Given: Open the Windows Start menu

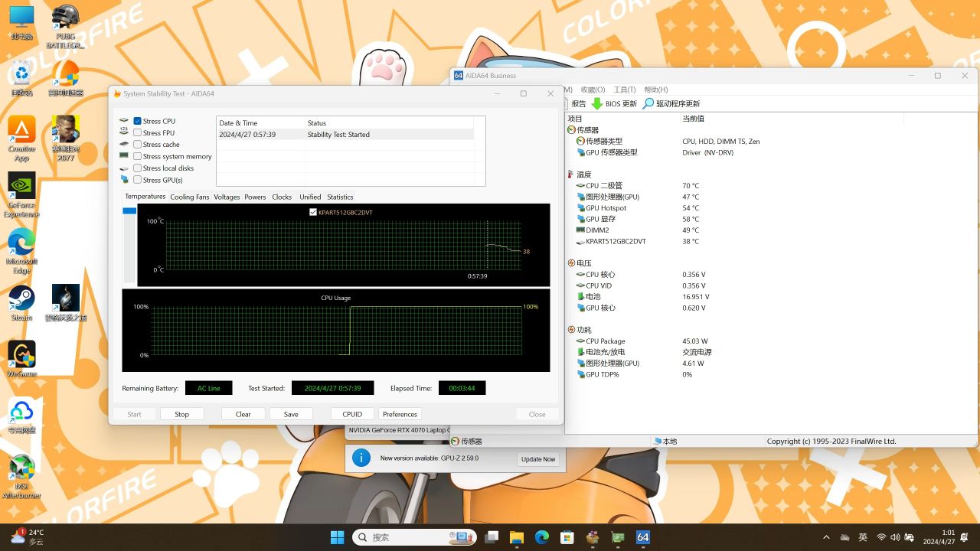Looking at the screenshot, I should click(x=337, y=537).
